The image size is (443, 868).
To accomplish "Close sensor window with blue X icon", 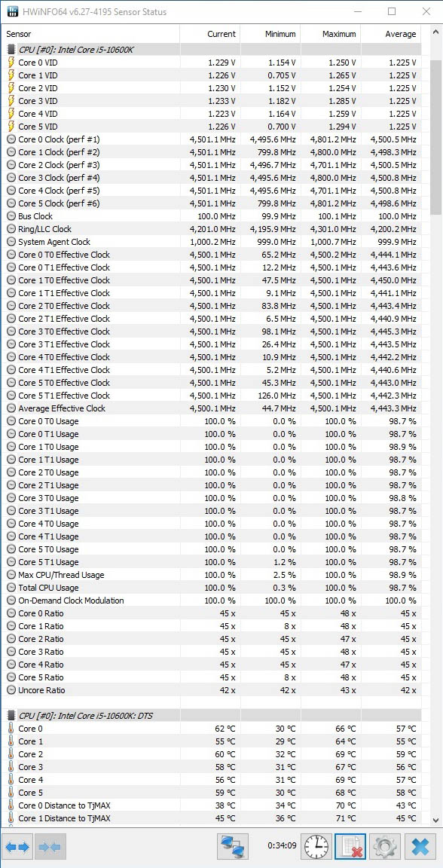I will pyautogui.click(x=420, y=847).
